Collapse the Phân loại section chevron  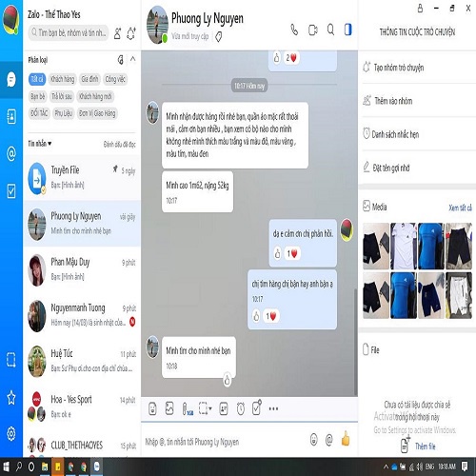tap(133, 59)
